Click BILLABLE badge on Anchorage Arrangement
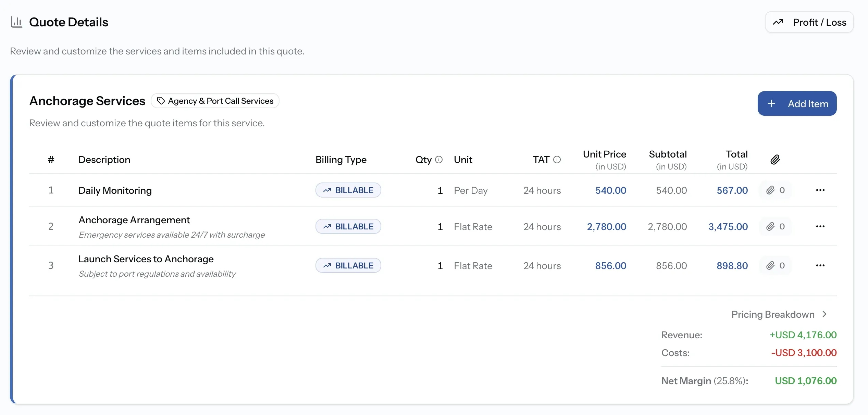Viewport: 868px width, 415px height. (x=348, y=227)
